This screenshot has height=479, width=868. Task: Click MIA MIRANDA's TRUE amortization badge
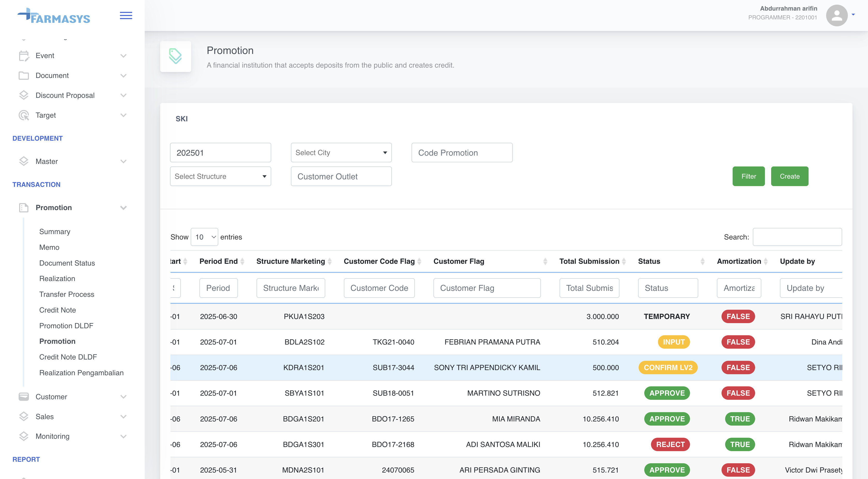(x=740, y=419)
